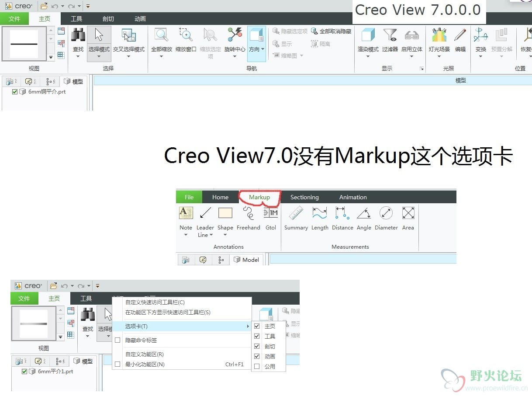Switch to 剖切 tab in the top window
532x396 pixels.
(x=108, y=19)
